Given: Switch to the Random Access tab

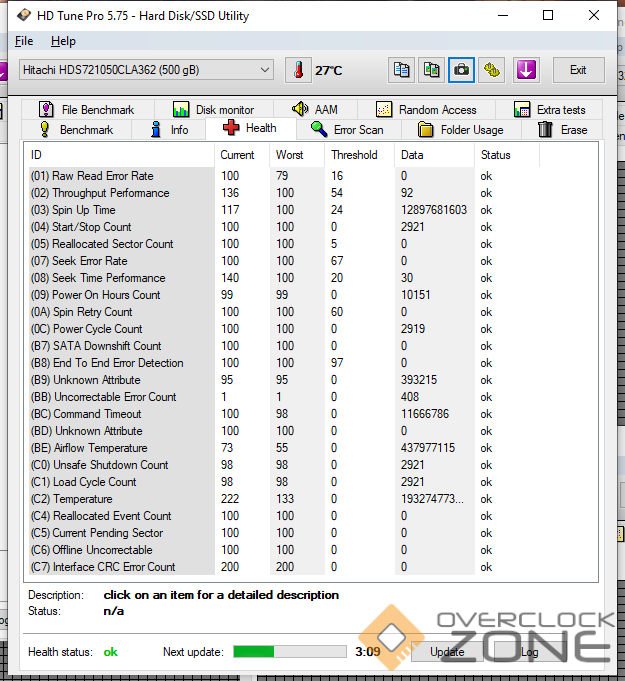Looking at the screenshot, I should 426,109.
